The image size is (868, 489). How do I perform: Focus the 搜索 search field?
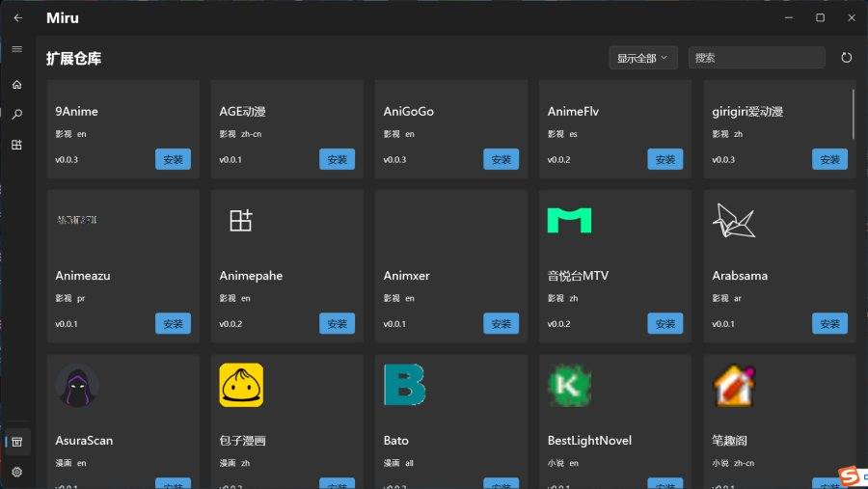756,58
